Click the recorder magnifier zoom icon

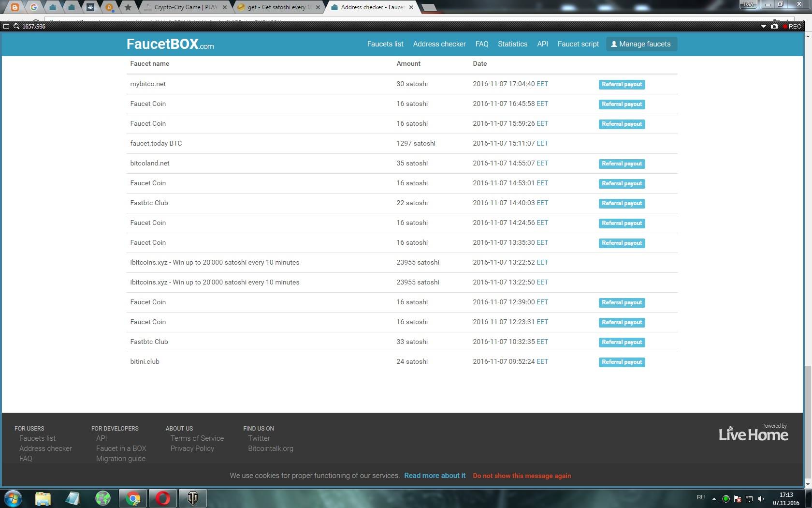pos(16,26)
